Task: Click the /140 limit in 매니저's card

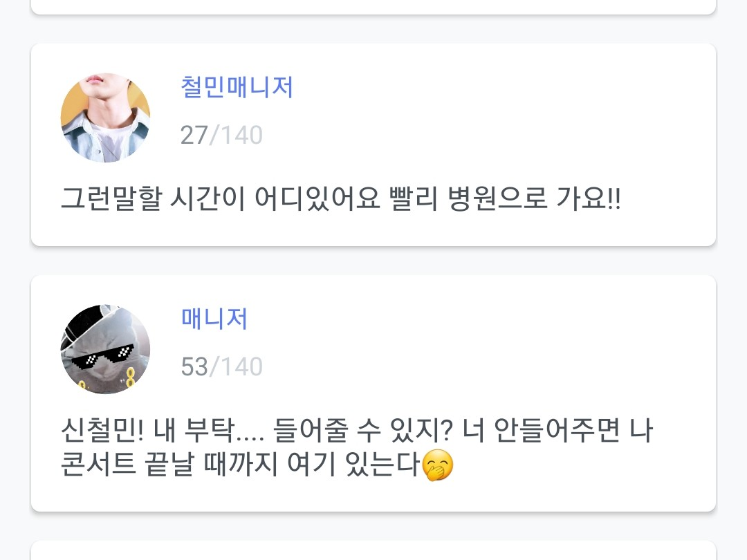Action: tap(236, 366)
